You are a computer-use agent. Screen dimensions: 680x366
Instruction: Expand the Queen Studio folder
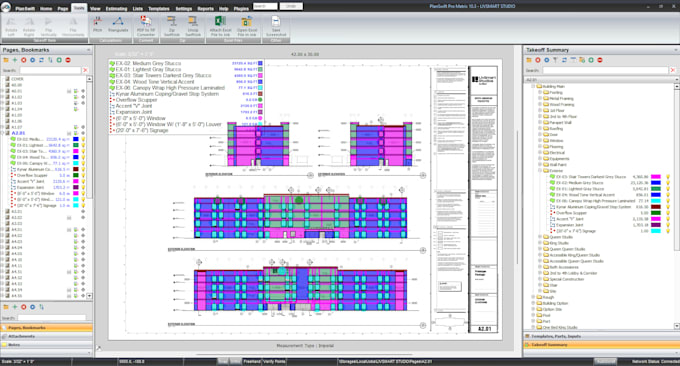click(540, 237)
